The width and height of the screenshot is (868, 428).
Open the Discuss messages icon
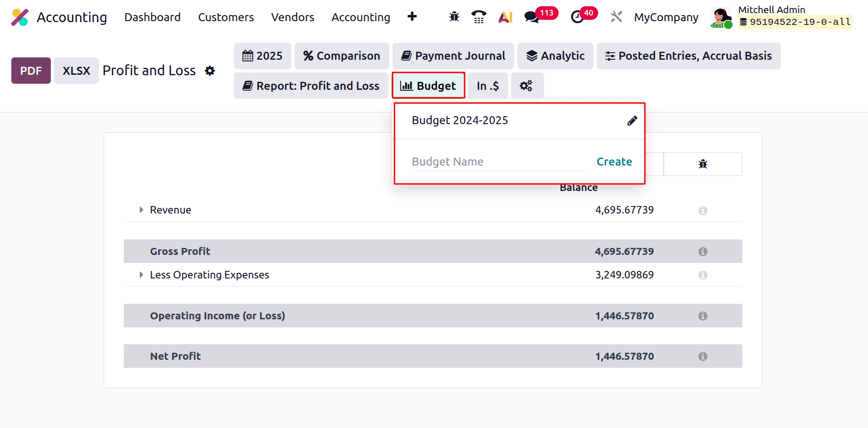coord(531,16)
